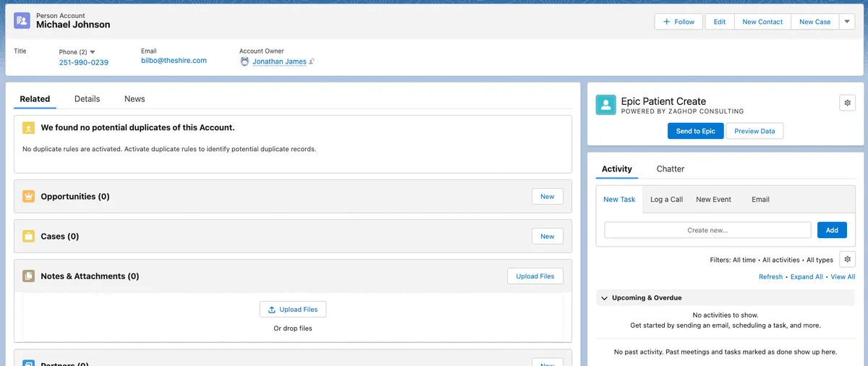Open the Cases (0) related list

(x=60, y=236)
